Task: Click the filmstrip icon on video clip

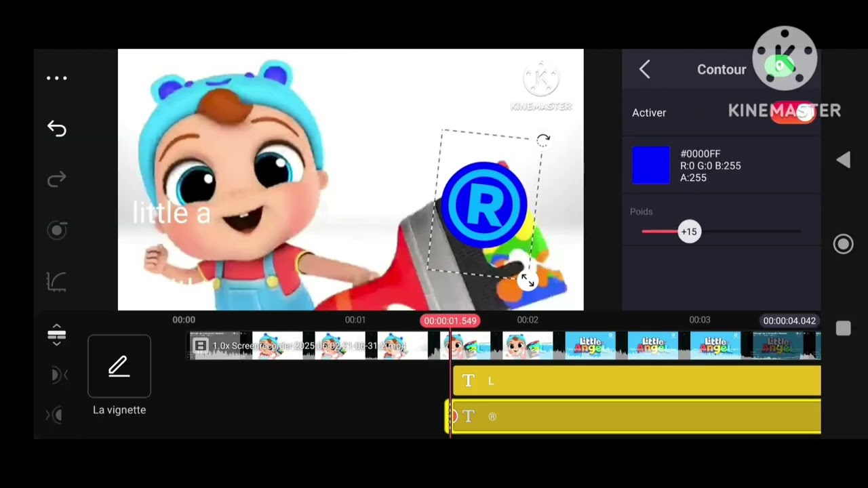Action: (201, 346)
